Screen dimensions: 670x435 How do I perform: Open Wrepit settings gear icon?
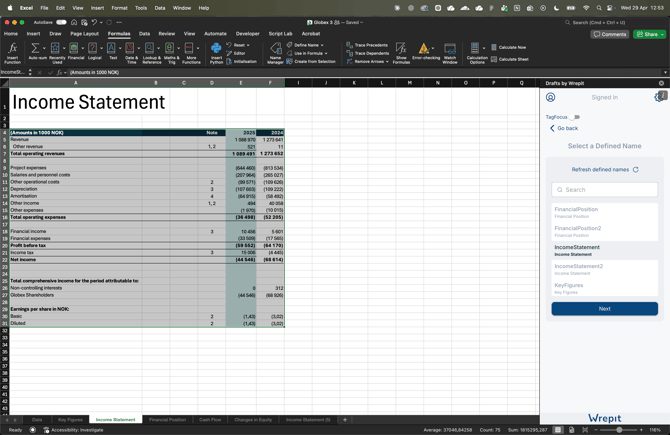point(659,97)
